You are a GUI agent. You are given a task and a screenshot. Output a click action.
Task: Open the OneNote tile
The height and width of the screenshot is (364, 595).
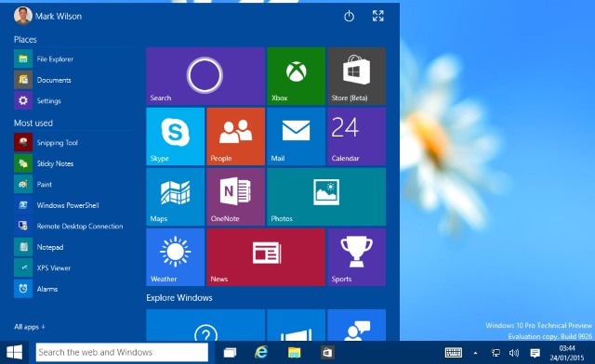tap(235, 197)
